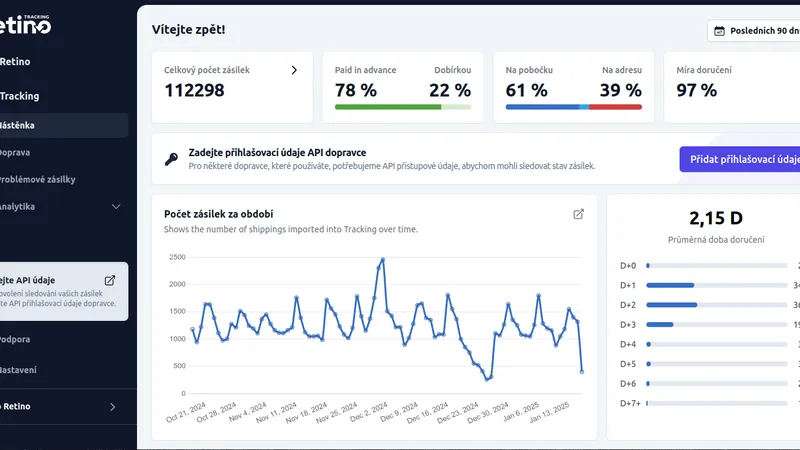Go to Podpora in the sidebar
Image resolution: width=800 pixels, height=450 pixels.
(x=15, y=339)
